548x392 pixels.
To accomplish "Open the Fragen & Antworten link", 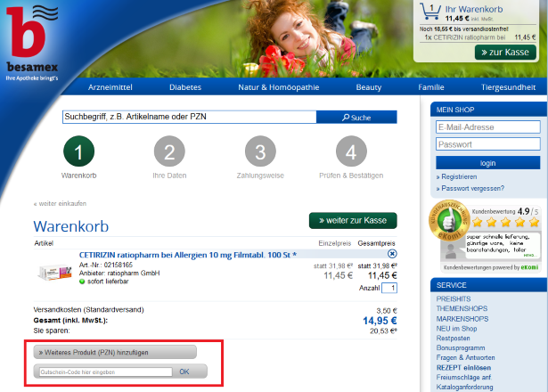I will (x=465, y=357).
